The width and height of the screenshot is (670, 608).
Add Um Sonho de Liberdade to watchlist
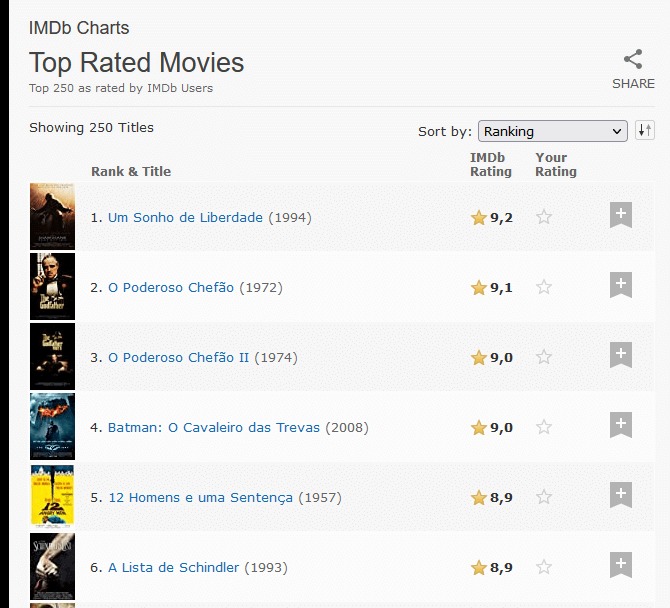620,214
